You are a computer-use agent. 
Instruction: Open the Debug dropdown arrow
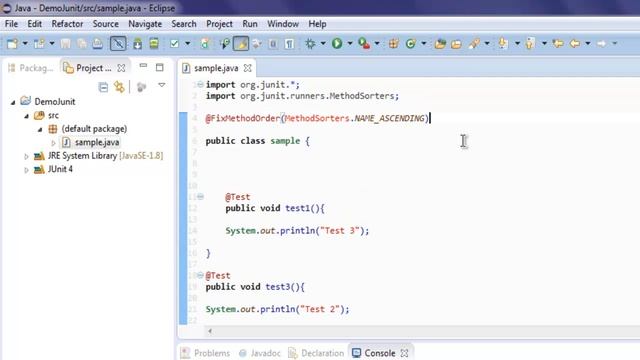click(323, 43)
